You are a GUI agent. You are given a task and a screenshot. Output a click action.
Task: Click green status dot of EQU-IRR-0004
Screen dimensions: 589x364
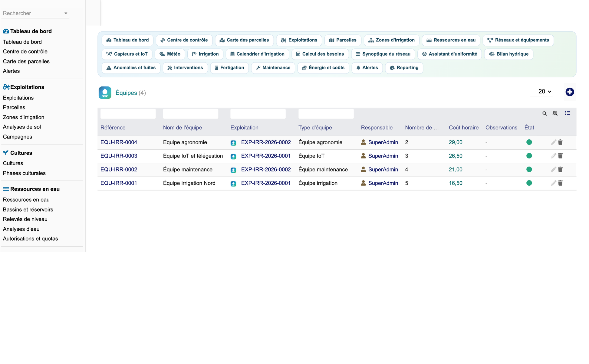tap(529, 142)
